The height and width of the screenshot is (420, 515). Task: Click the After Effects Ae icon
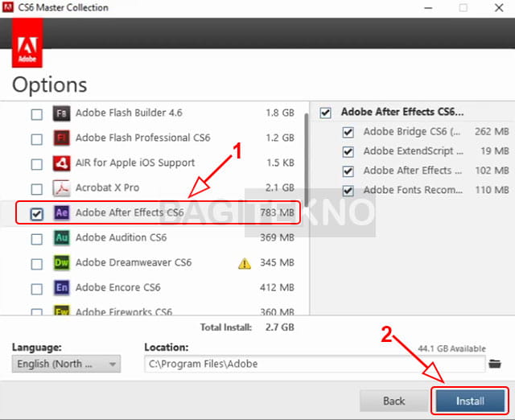(x=61, y=212)
